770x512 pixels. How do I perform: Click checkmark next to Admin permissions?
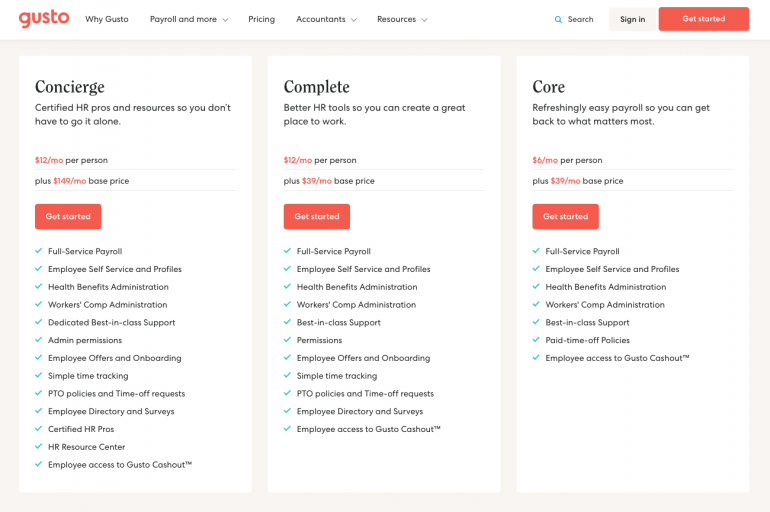(39, 340)
